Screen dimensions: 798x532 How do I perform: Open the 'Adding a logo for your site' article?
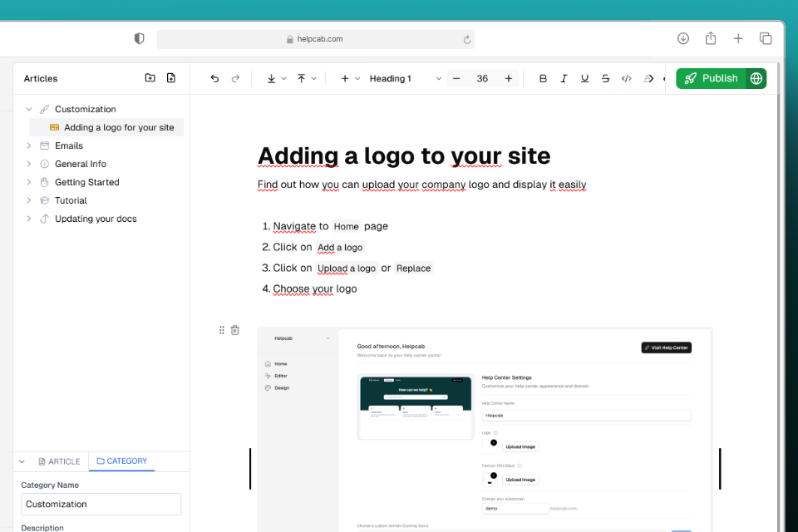tap(119, 127)
